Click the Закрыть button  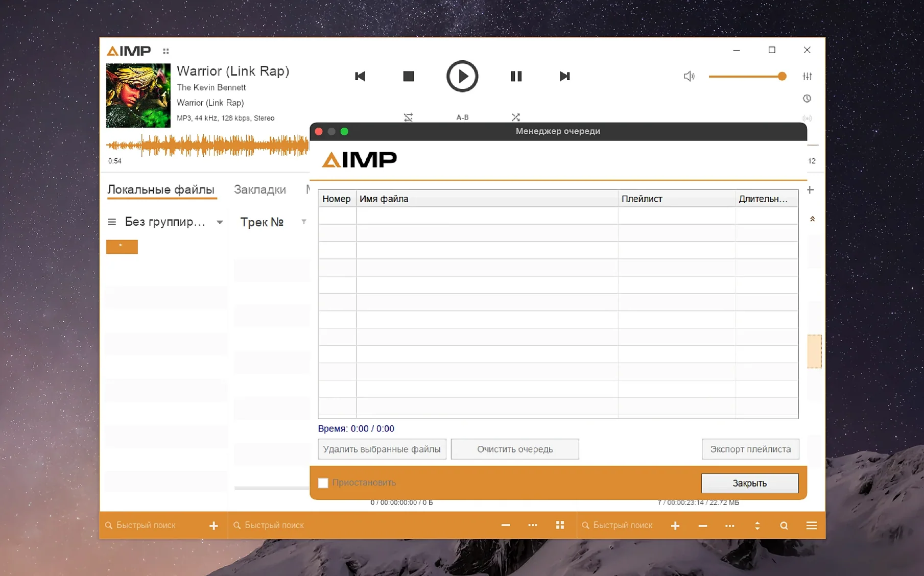750,483
